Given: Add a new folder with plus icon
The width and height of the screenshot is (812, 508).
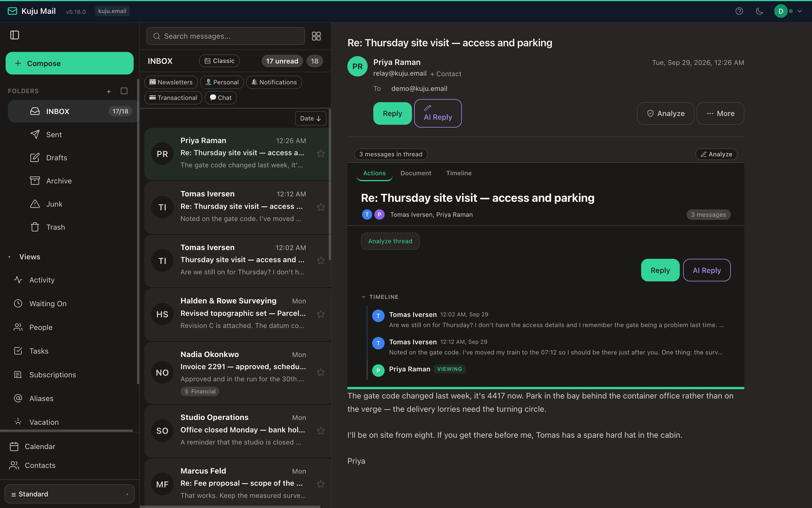Looking at the screenshot, I should click(109, 91).
